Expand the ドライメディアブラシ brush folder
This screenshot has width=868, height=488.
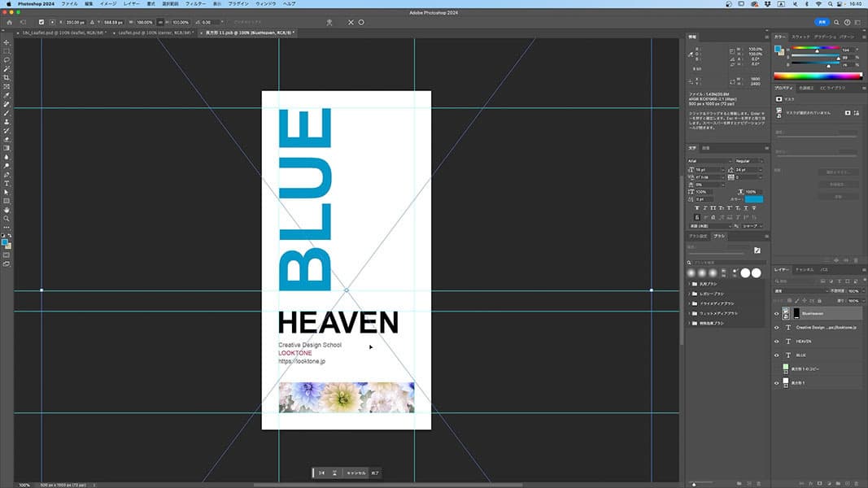coord(689,303)
